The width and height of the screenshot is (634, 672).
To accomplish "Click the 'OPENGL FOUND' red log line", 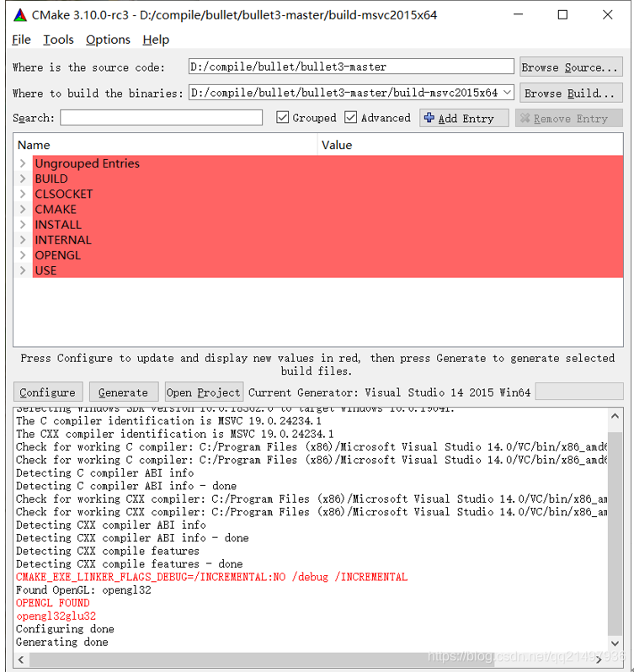I will click(x=53, y=603).
